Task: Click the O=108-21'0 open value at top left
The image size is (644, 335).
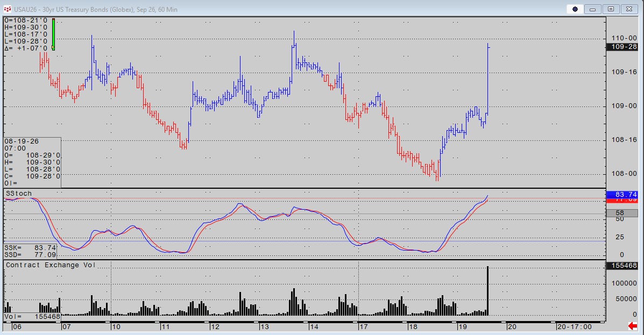Action: (x=26, y=20)
